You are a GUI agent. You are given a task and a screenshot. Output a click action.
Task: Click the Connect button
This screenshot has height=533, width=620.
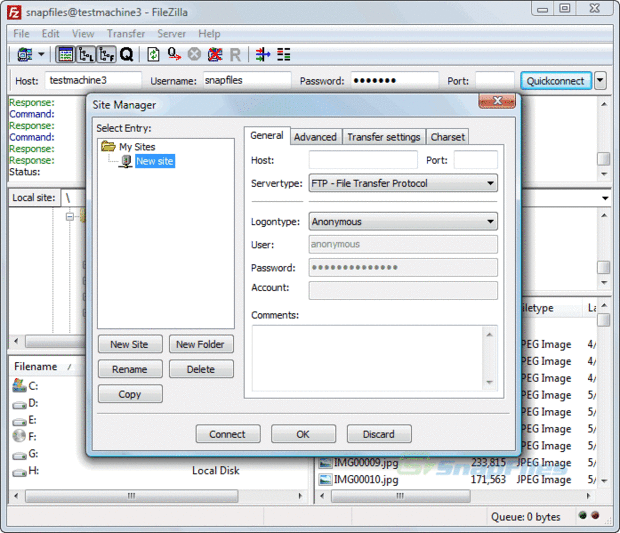tap(228, 434)
